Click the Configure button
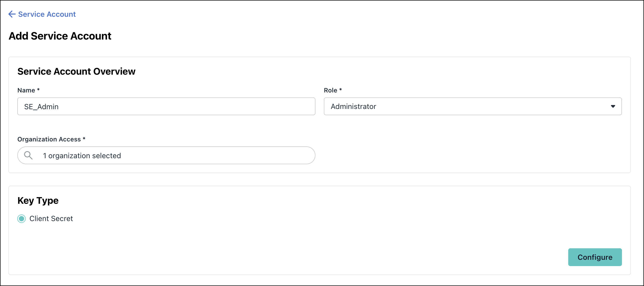Screen dimensions: 644x286 (x=595, y=257)
